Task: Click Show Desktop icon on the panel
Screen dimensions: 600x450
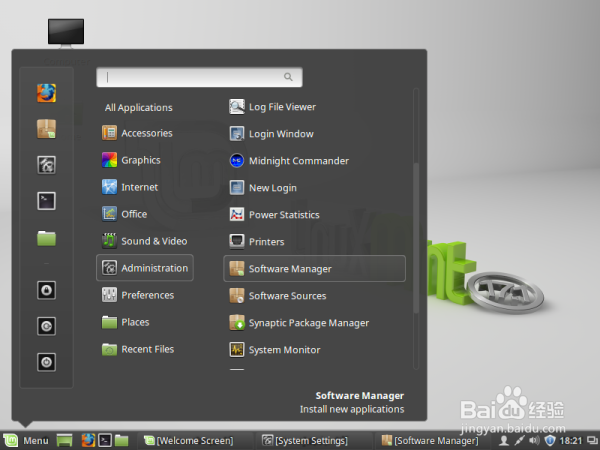Action: pos(64,441)
